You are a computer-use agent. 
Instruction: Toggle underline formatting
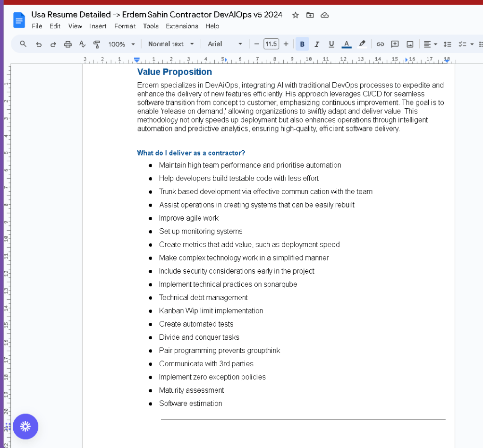click(331, 44)
